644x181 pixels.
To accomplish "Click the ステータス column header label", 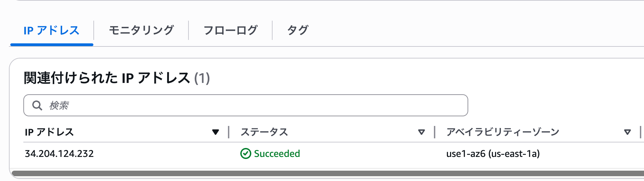I will (264, 132).
